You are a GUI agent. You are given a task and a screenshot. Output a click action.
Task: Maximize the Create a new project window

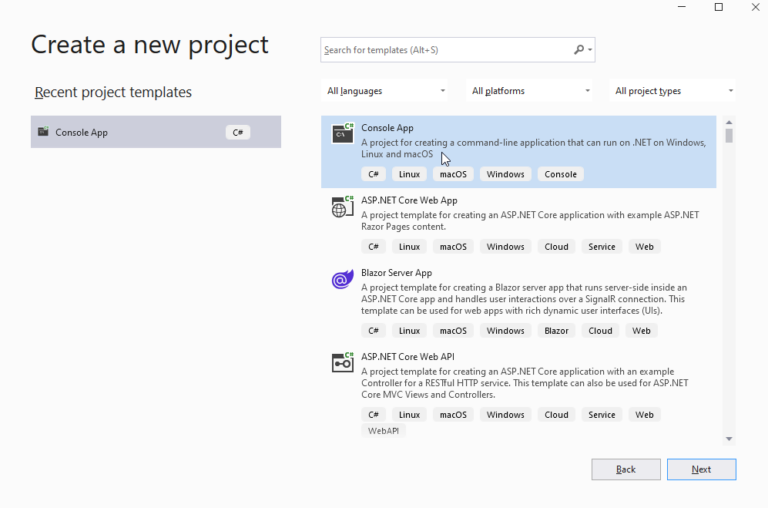coord(718,8)
